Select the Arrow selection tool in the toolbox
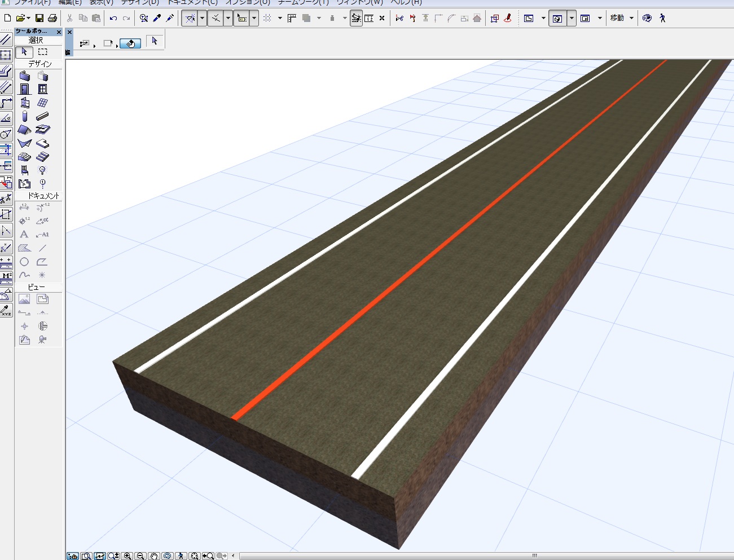The image size is (734, 560). [x=24, y=52]
